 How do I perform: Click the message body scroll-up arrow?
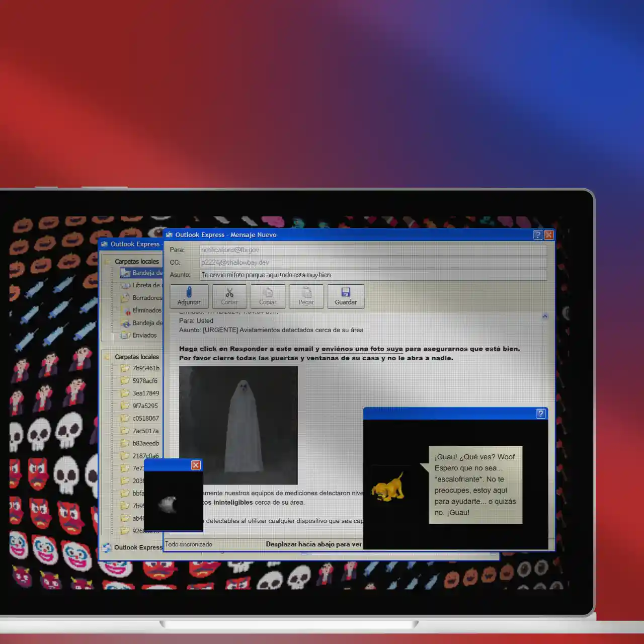coord(545,316)
